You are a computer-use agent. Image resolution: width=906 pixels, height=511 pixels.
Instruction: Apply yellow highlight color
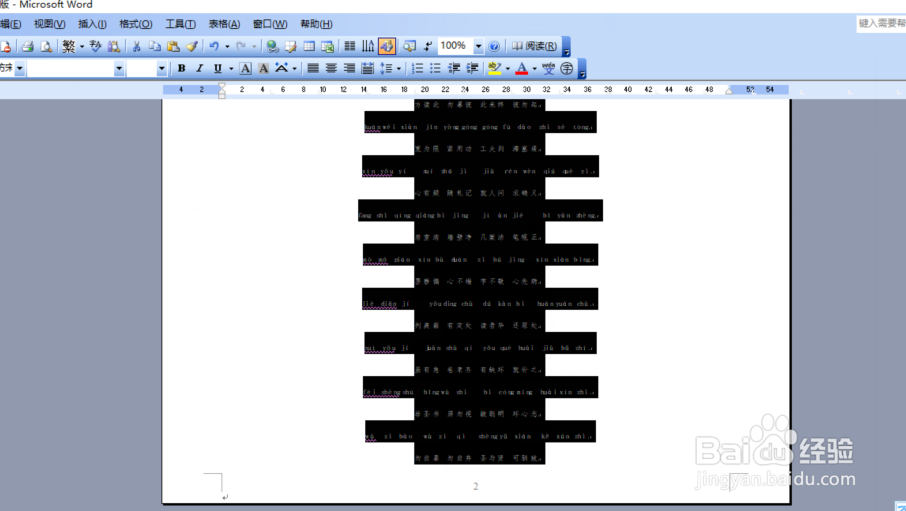(x=495, y=68)
